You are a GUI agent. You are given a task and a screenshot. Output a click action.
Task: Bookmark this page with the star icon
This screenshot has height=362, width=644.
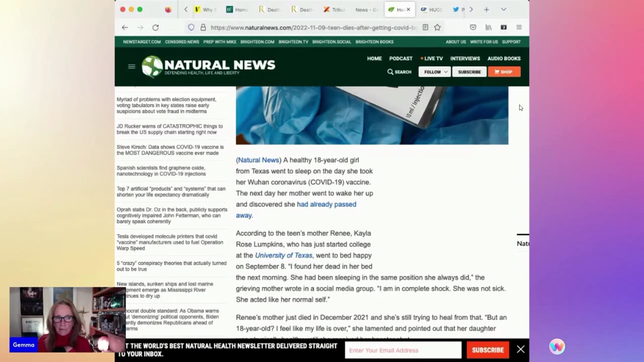(437, 28)
